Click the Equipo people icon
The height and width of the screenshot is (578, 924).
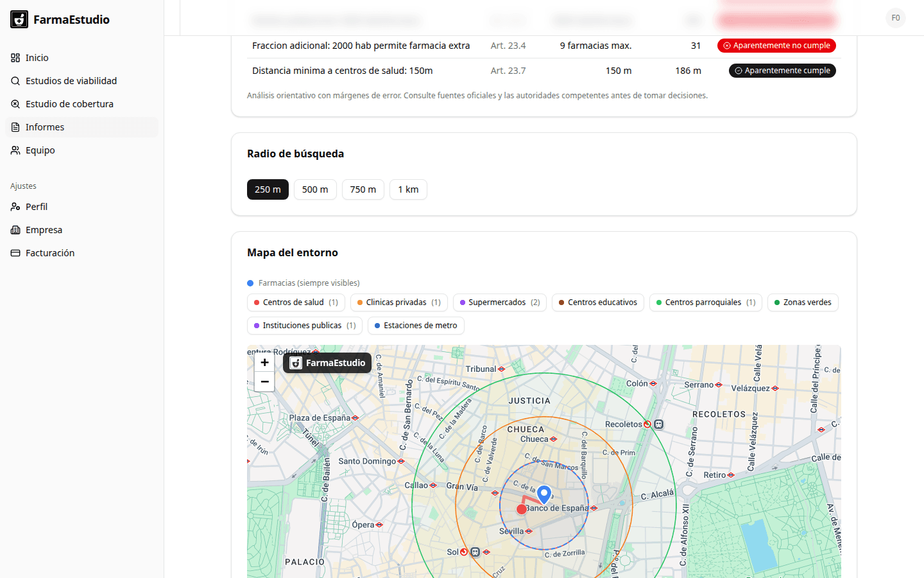15,150
